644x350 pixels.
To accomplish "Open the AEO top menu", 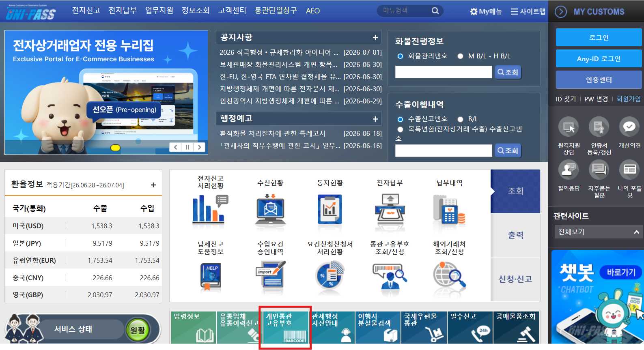I will coord(313,11).
